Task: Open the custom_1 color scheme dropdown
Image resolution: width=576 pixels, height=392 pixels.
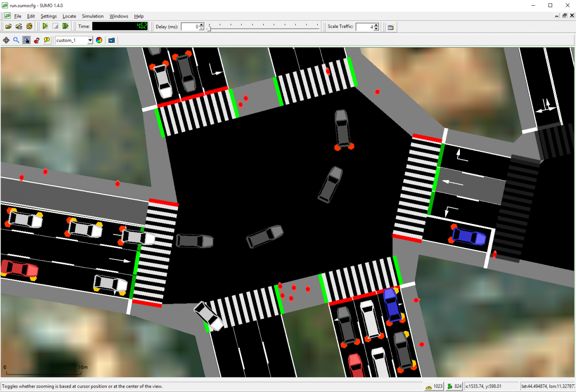Action: 74,40
